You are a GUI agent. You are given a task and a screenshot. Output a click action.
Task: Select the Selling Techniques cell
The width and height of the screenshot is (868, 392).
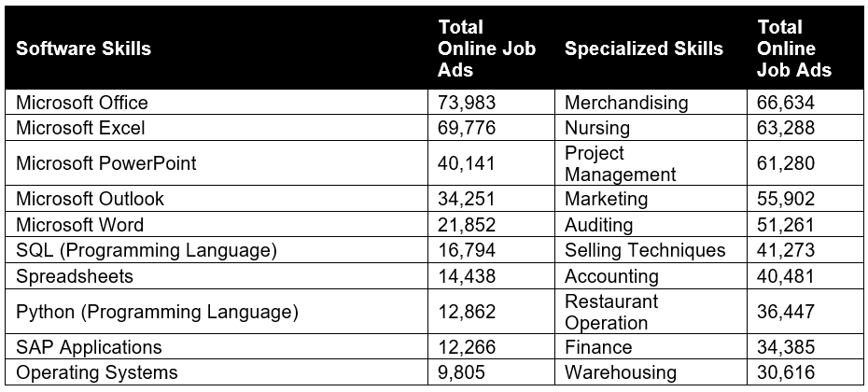coord(645,250)
